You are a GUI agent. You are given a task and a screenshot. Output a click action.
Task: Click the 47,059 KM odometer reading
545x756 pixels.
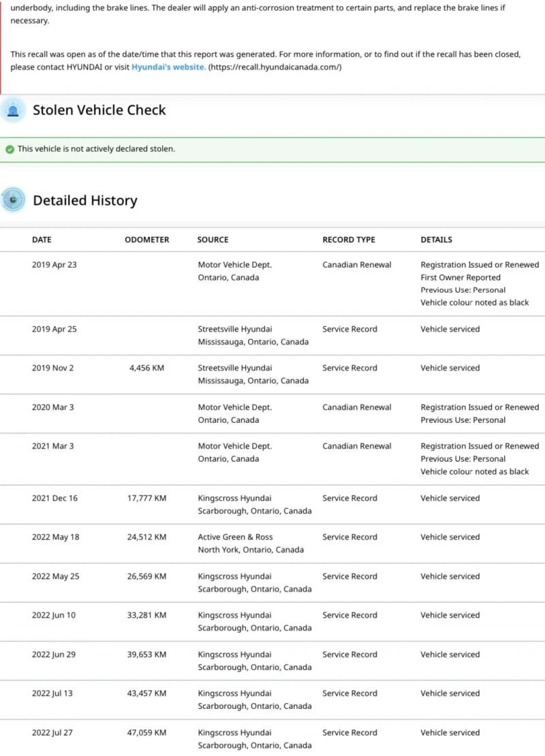point(147,733)
